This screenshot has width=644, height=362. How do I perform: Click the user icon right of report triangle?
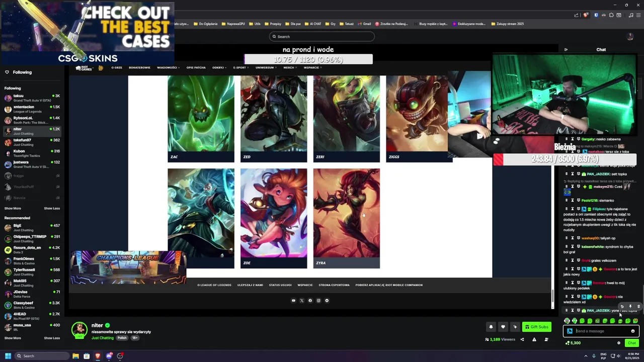(x=546, y=339)
